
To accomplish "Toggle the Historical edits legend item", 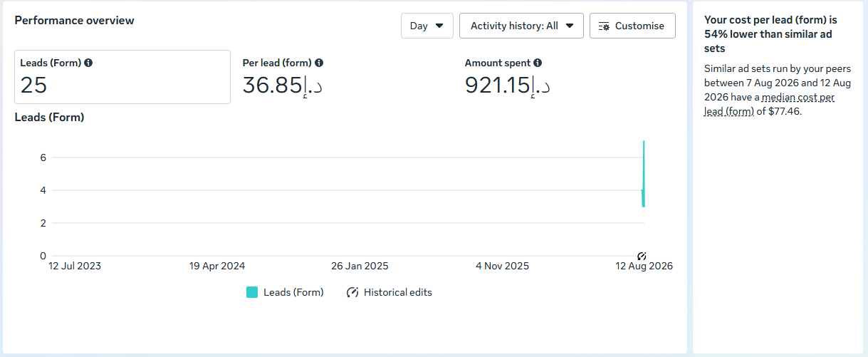I will coord(389,292).
